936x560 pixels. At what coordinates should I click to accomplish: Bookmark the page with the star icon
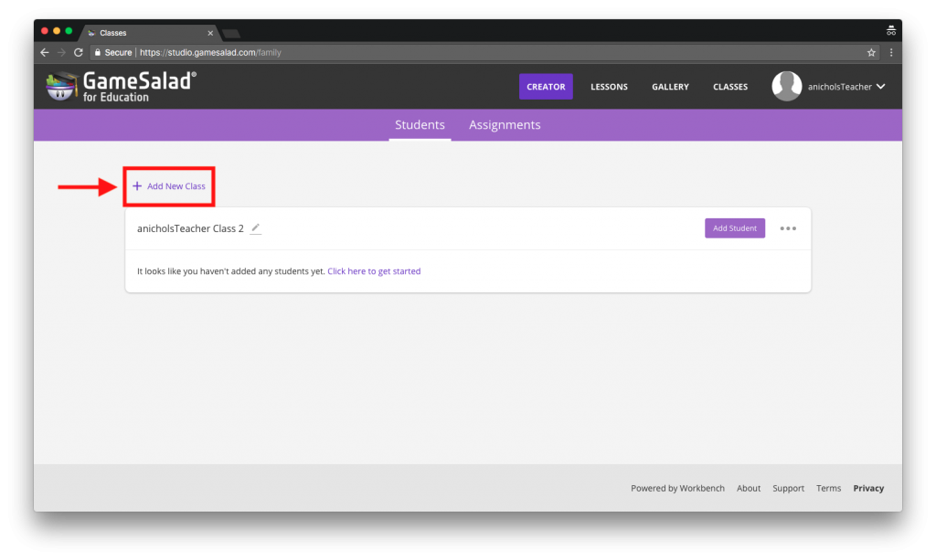pos(871,52)
